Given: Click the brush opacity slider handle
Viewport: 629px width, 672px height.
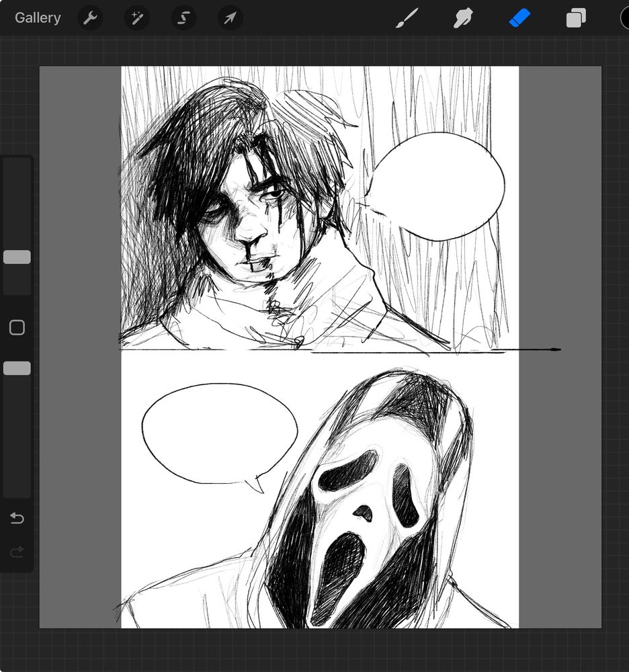Looking at the screenshot, I should [x=17, y=368].
